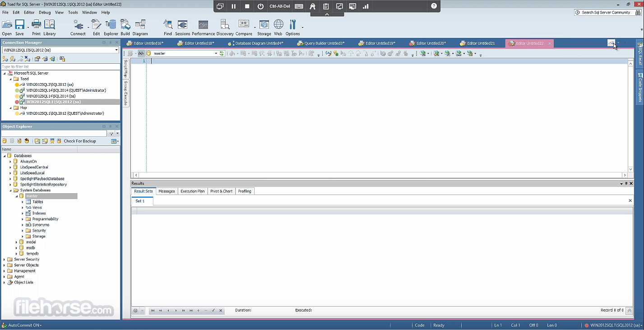Open the Execution Plan tab
This screenshot has height=330, width=644.
pos(193,191)
